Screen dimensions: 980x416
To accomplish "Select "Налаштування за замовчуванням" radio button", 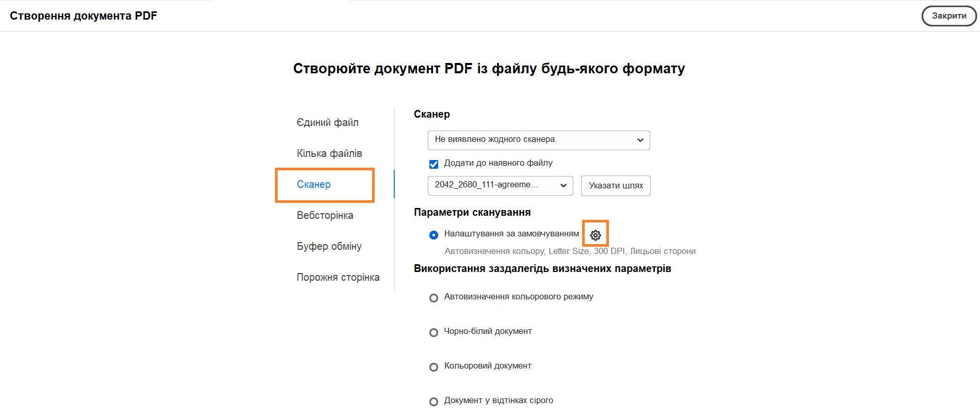I will [x=433, y=235].
